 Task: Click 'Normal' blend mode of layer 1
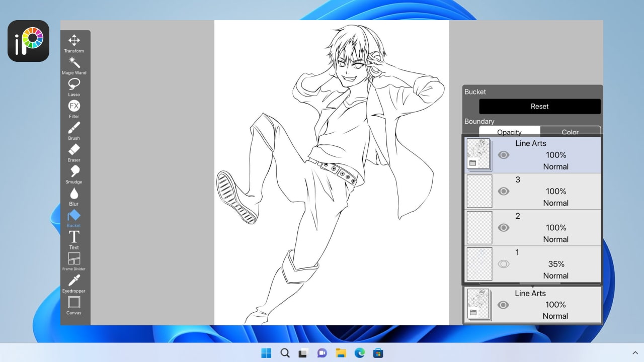[556, 276]
